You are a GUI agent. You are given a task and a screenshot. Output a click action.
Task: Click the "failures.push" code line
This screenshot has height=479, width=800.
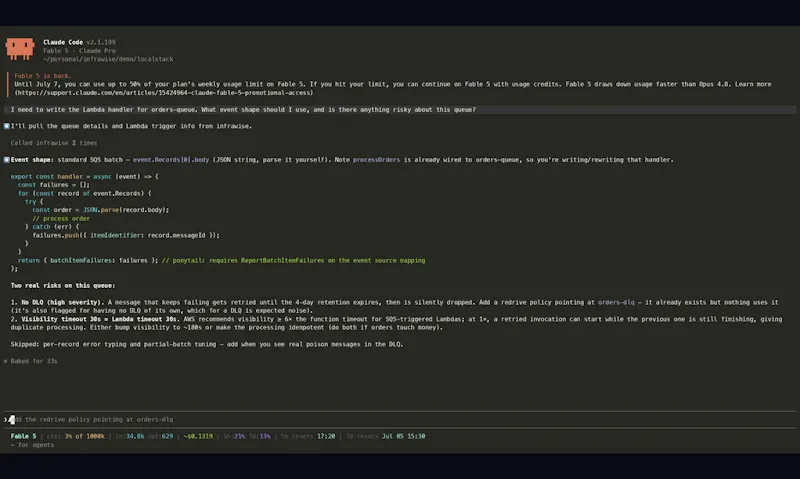[126, 235]
